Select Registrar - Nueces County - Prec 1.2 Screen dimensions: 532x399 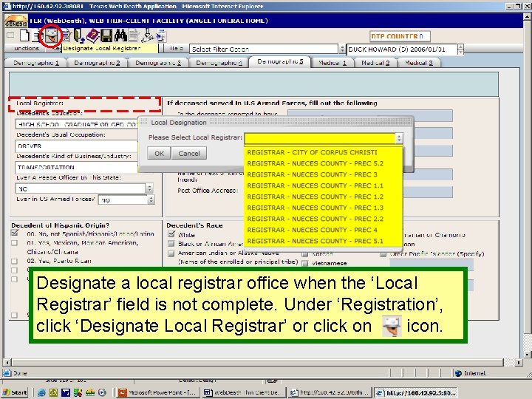[x=324, y=197]
